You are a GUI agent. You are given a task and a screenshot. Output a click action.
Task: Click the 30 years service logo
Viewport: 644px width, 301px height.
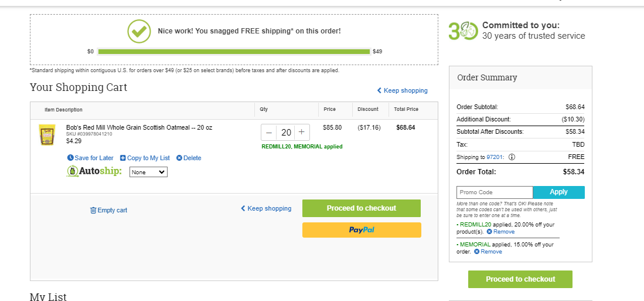pyautogui.click(x=464, y=31)
